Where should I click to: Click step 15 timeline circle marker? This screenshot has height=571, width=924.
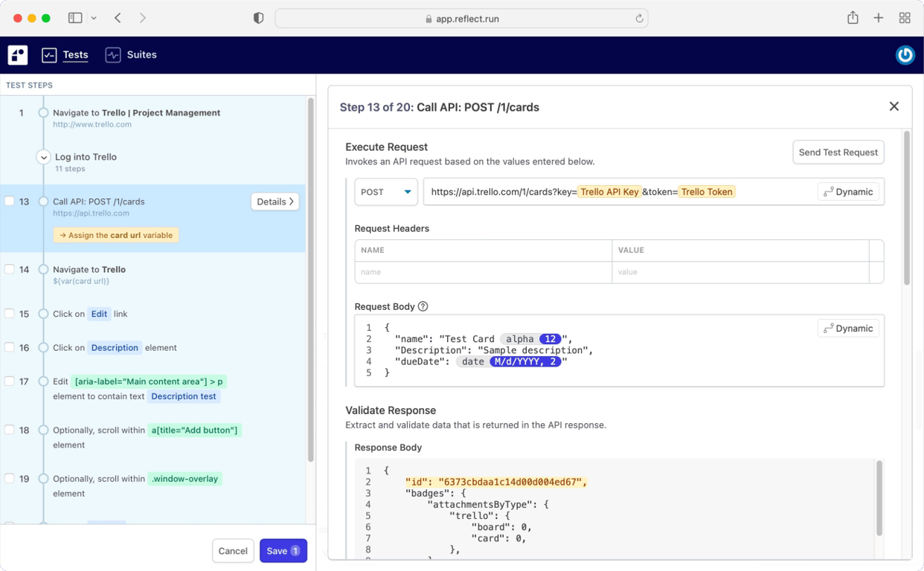point(43,314)
